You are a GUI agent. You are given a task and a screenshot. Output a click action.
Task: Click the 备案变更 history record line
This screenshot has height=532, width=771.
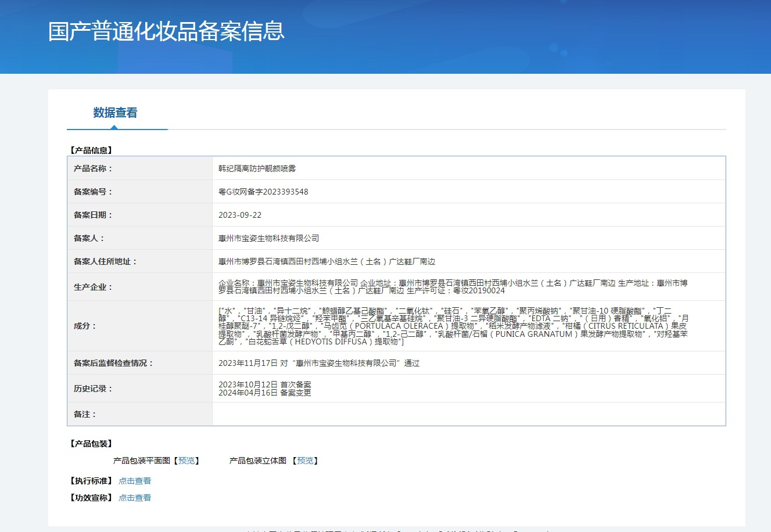[264, 393]
